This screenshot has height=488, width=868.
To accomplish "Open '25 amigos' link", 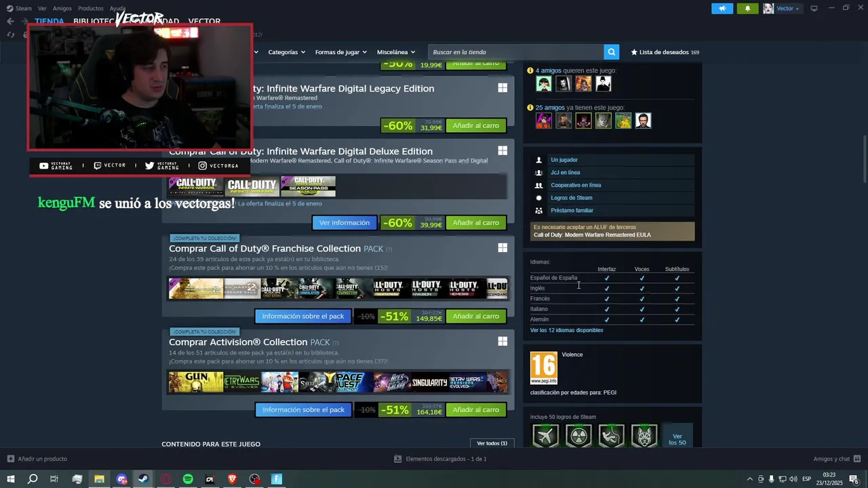I will pos(550,108).
